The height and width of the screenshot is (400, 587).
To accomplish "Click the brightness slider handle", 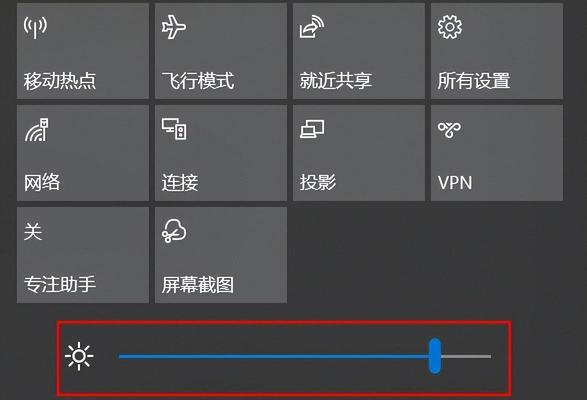I will point(435,356).
